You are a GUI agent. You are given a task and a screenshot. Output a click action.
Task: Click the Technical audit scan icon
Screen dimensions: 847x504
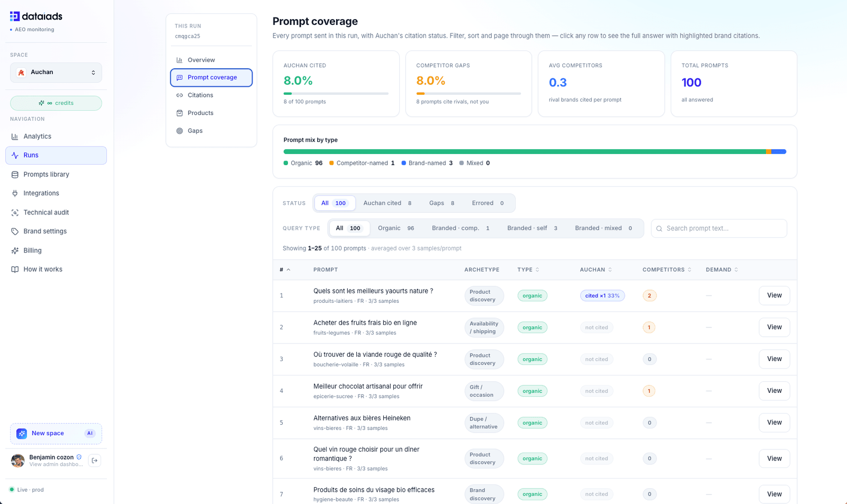click(x=15, y=213)
